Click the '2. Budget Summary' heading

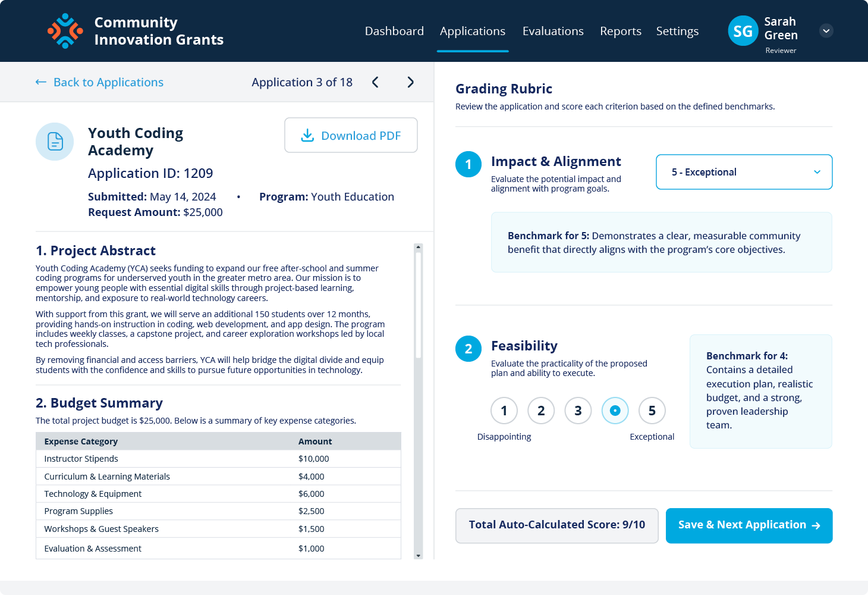coord(99,403)
